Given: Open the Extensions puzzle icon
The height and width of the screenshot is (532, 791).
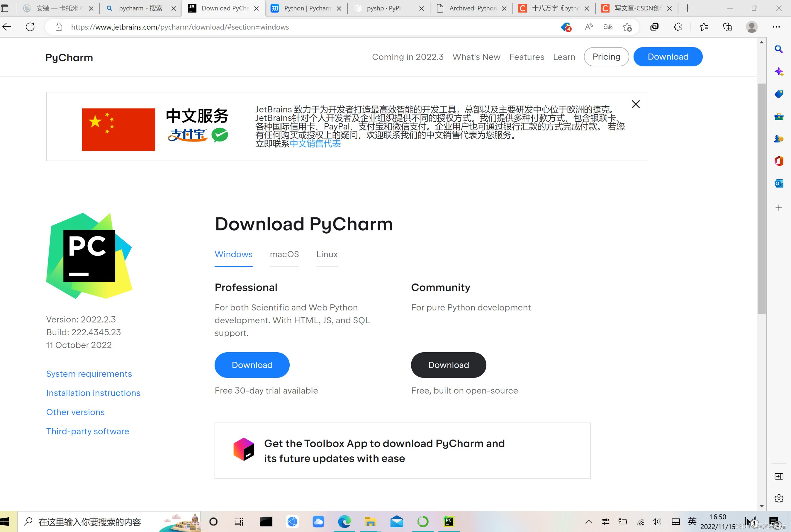Looking at the screenshot, I should pos(678,27).
